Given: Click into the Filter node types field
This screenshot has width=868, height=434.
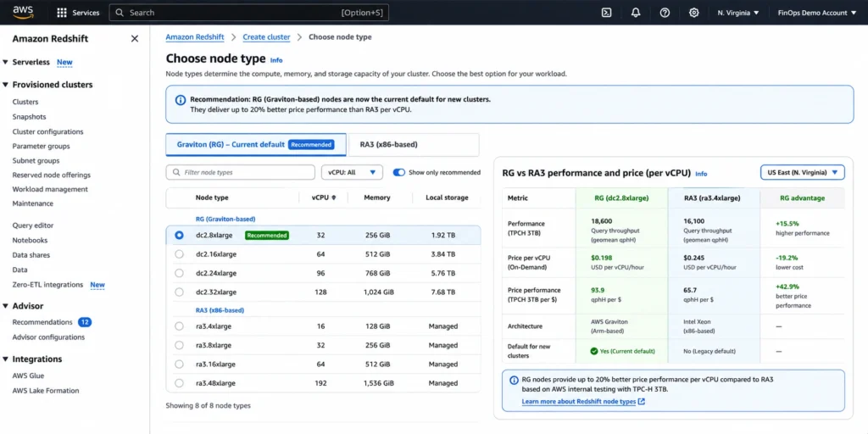Looking at the screenshot, I should 240,172.
